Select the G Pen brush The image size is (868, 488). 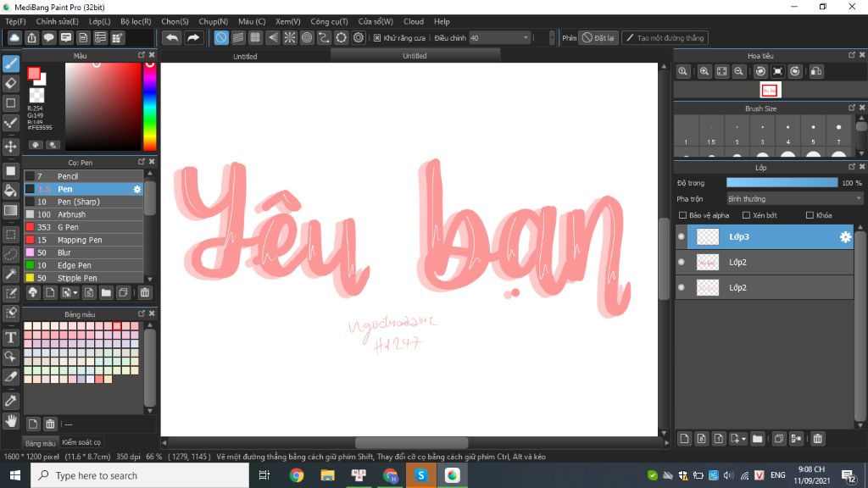(x=84, y=227)
